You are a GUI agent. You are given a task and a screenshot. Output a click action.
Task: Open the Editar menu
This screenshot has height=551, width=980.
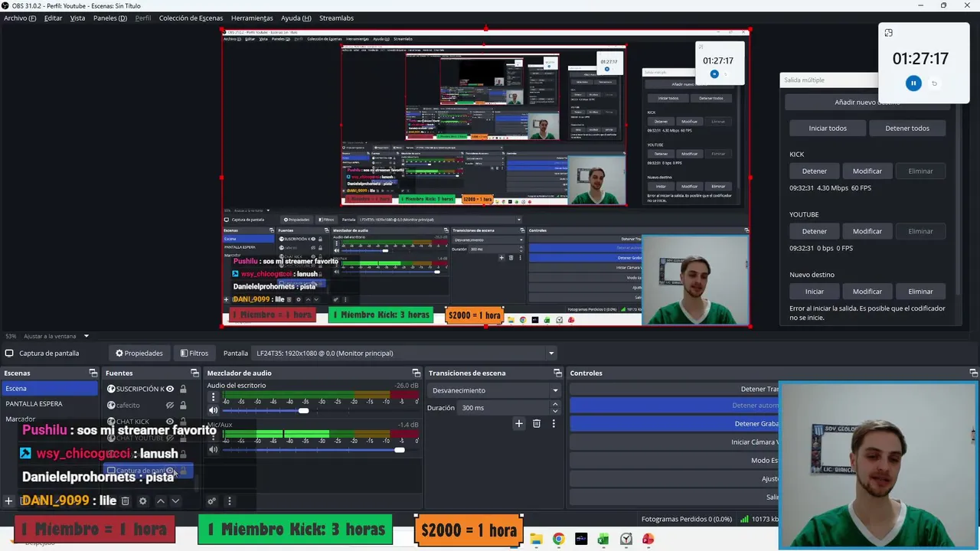[53, 18]
